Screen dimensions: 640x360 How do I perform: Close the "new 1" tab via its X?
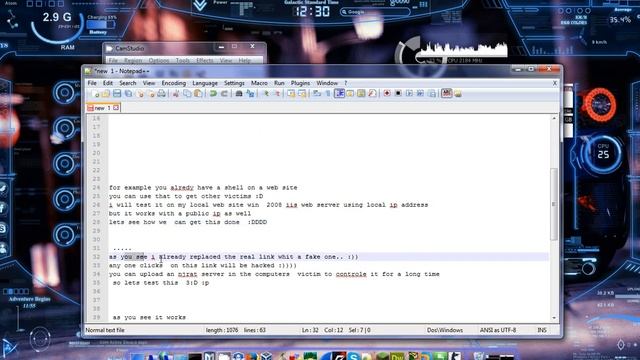[x=116, y=108]
